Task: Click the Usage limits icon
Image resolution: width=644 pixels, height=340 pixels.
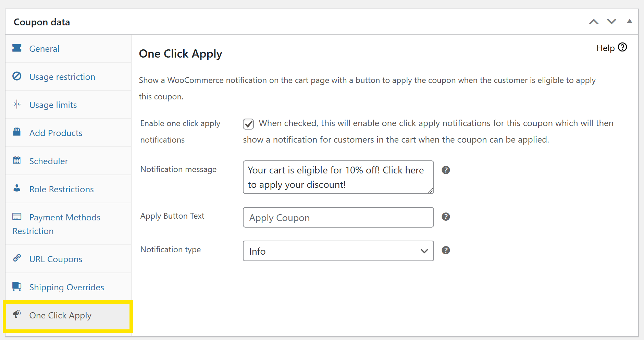Action: click(x=17, y=104)
